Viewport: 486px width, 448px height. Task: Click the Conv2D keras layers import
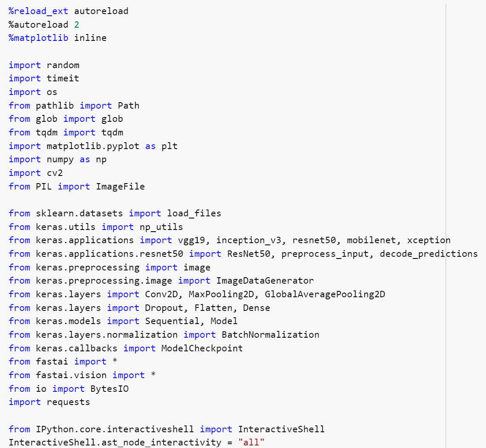coord(171,294)
